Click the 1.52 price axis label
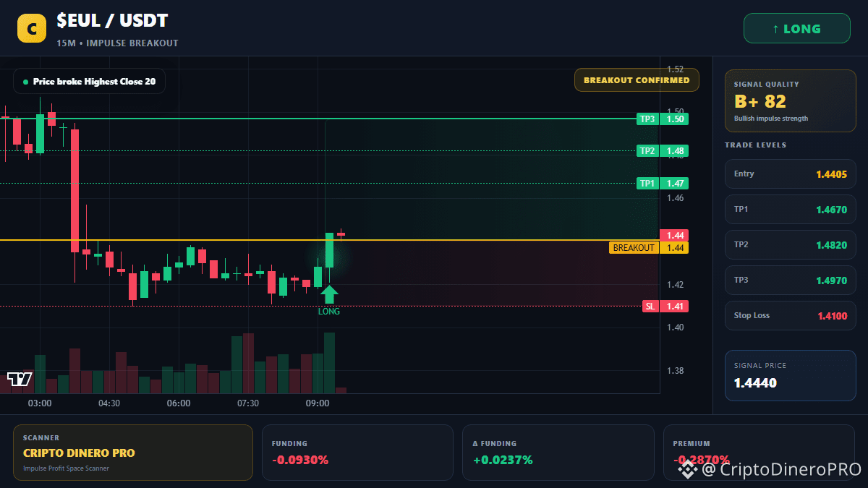Screen dimensions: 868x488 (675, 69)
